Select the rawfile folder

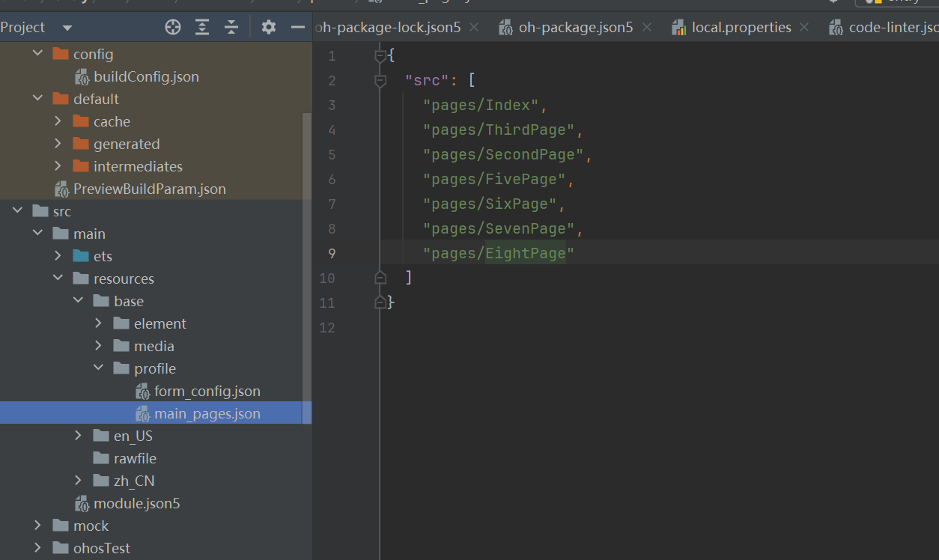click(135, 458)
